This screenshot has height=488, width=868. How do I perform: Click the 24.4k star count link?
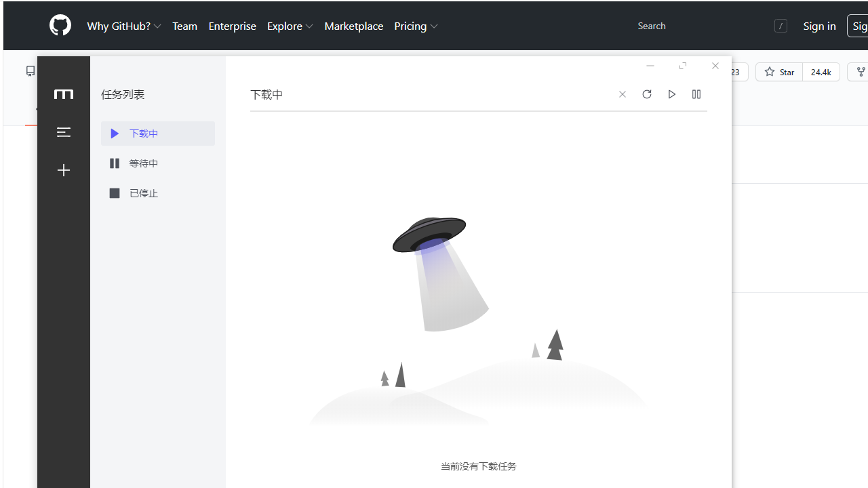[x=821, y=72]
